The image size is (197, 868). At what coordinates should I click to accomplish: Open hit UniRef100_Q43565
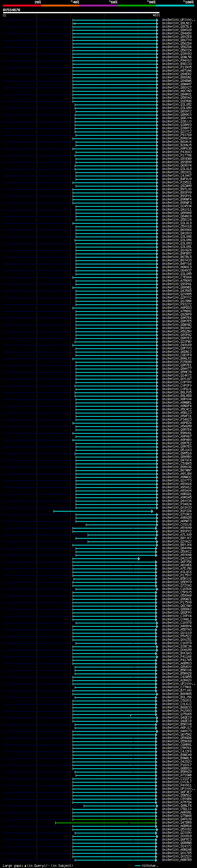[x=177, y=291]
